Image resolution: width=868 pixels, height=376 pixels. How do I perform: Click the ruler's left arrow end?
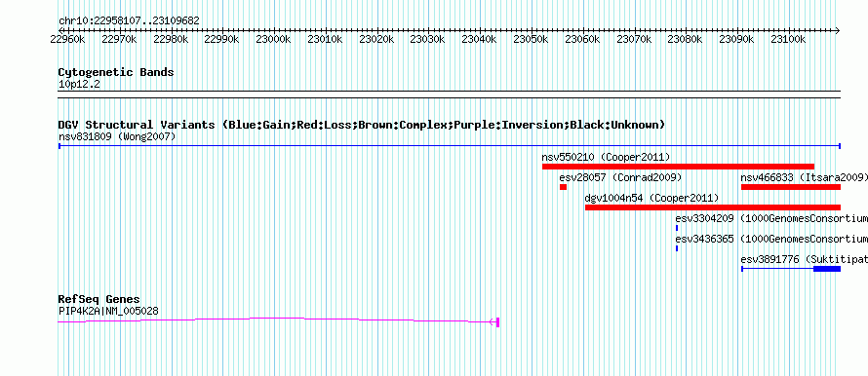pos(60,30)
